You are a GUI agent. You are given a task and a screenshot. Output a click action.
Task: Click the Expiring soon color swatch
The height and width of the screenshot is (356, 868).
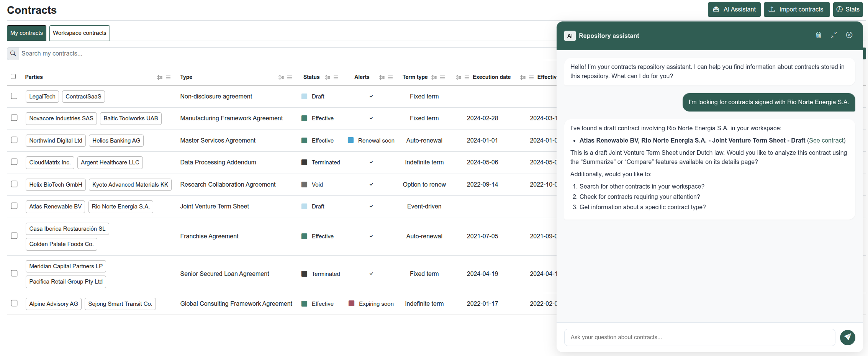coord(351,304)
